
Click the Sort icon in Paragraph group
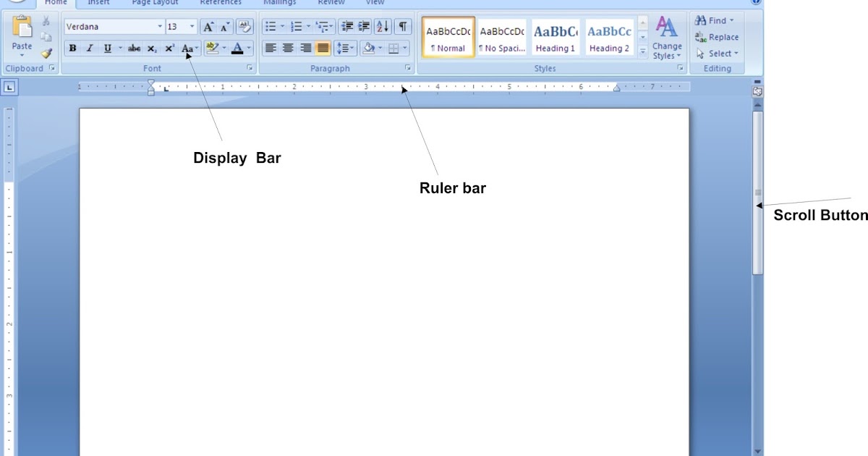pos(381,27)
